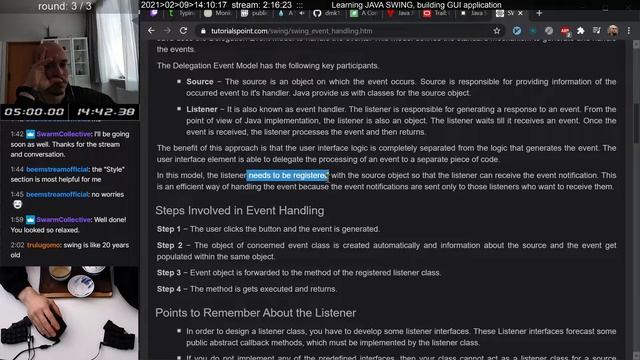The height and width of the screenshot is (360, 640).
Task: Open the media control playlist icon
Action: 596,31
